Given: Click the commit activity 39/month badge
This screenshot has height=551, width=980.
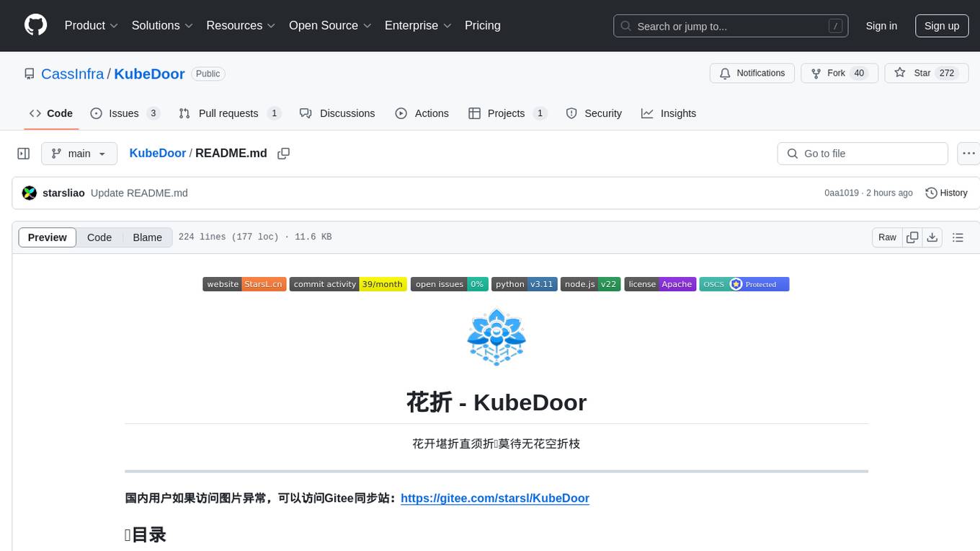Looking at the screenshot, I should [x=349, y=284].
